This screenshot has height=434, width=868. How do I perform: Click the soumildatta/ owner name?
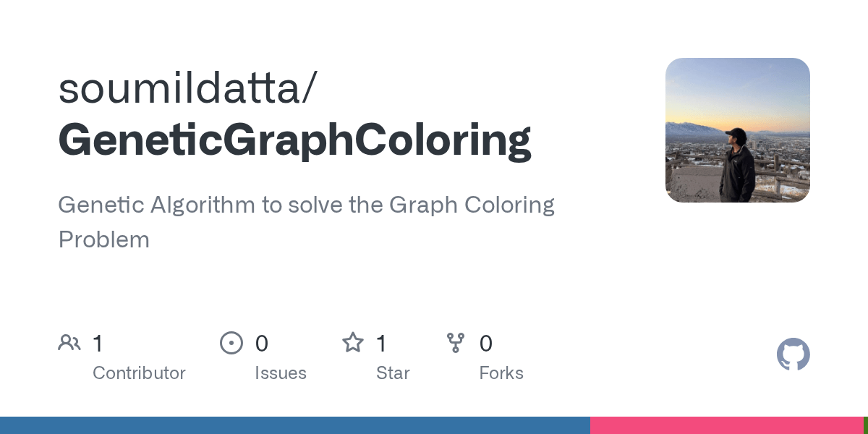[x=187, y=88]
